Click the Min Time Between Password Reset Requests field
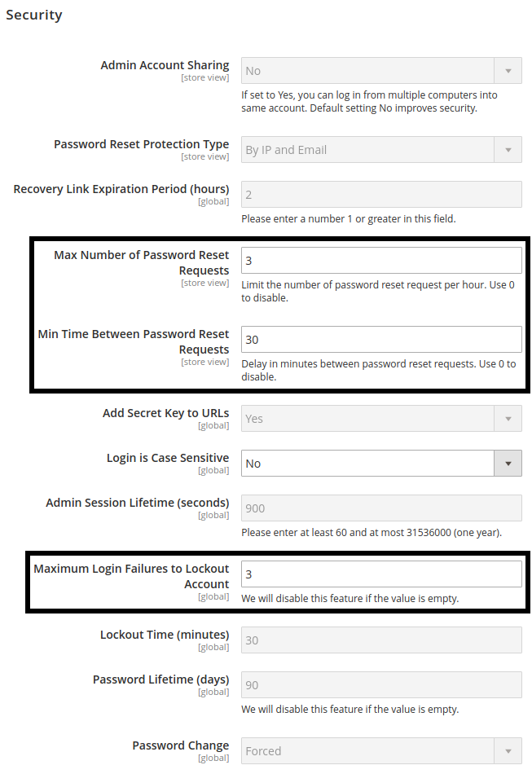This screenshot has height=774, width=532. [x=381, y=340]
